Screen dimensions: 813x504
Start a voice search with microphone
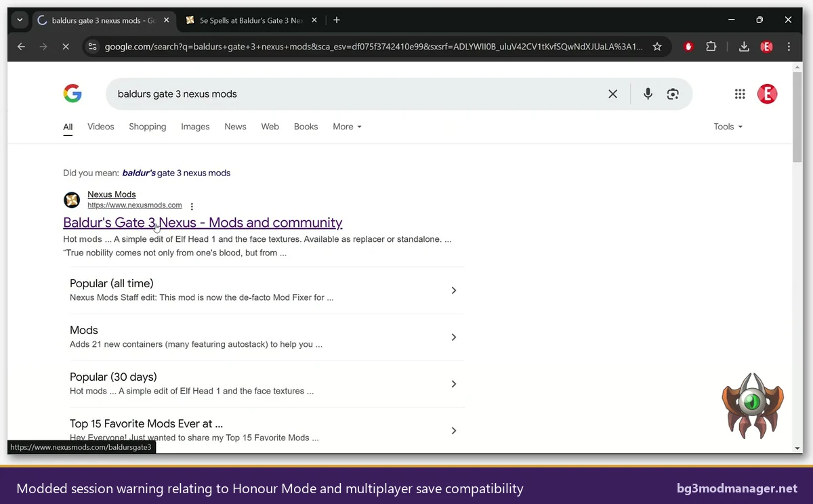(648, 94)
